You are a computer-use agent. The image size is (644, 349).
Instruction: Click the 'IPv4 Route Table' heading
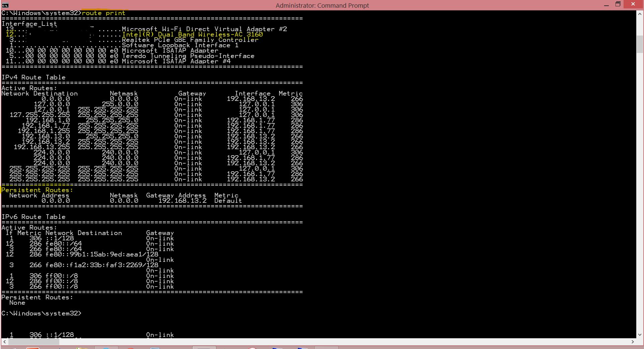pos(34,77)
